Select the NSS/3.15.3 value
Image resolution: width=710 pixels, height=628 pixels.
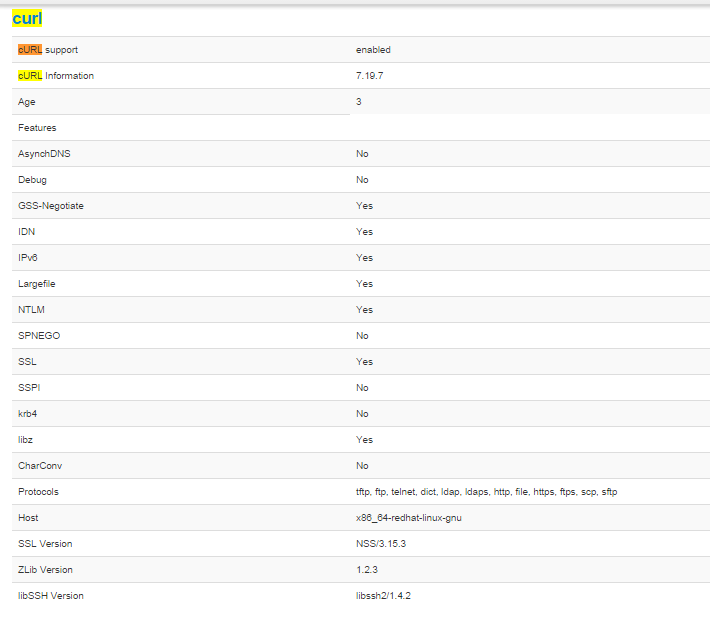[x=380, y=544]
